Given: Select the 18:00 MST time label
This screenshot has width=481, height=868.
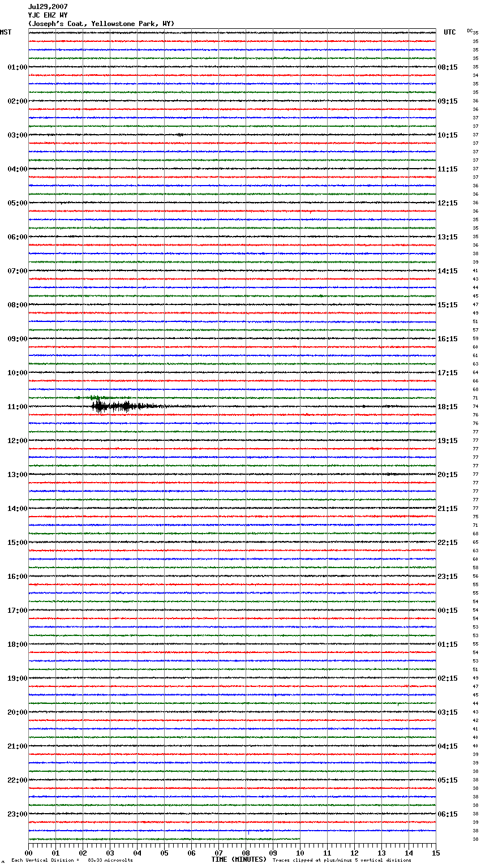Looking at the screenshot, I should (18, 644).
